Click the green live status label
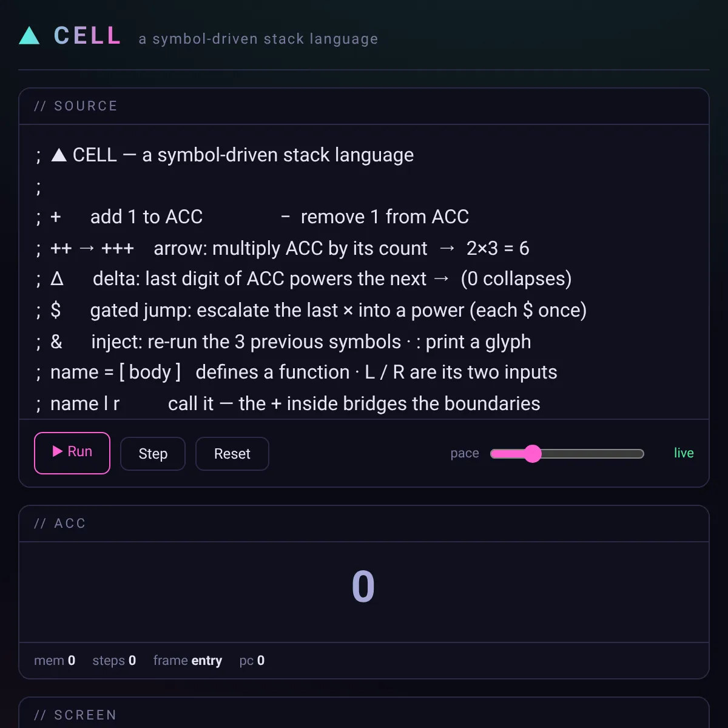This screenshot has height=728, width=728. [x=684, y=453]
